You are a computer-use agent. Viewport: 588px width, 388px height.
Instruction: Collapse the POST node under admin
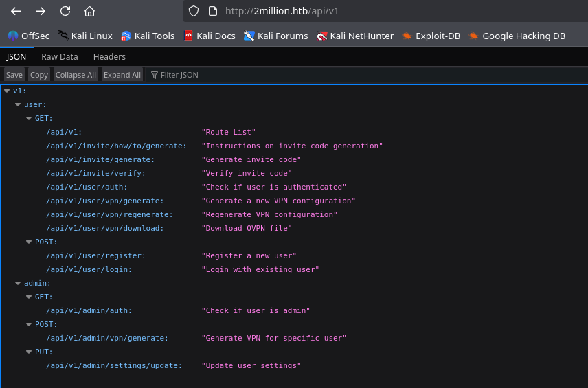28,324
